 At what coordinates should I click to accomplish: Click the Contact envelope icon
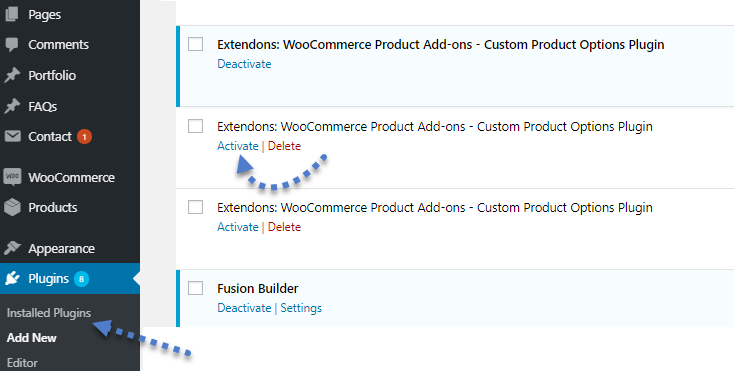tap(12, 137)
